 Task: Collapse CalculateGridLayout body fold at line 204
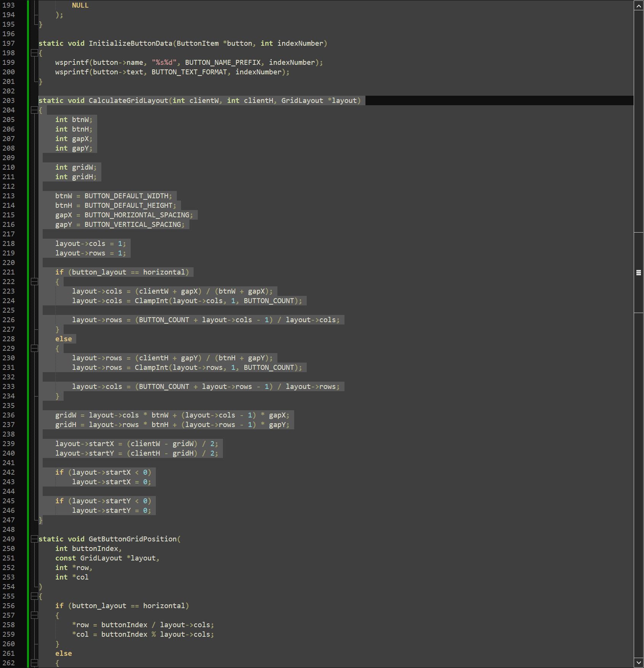point(34,110)
